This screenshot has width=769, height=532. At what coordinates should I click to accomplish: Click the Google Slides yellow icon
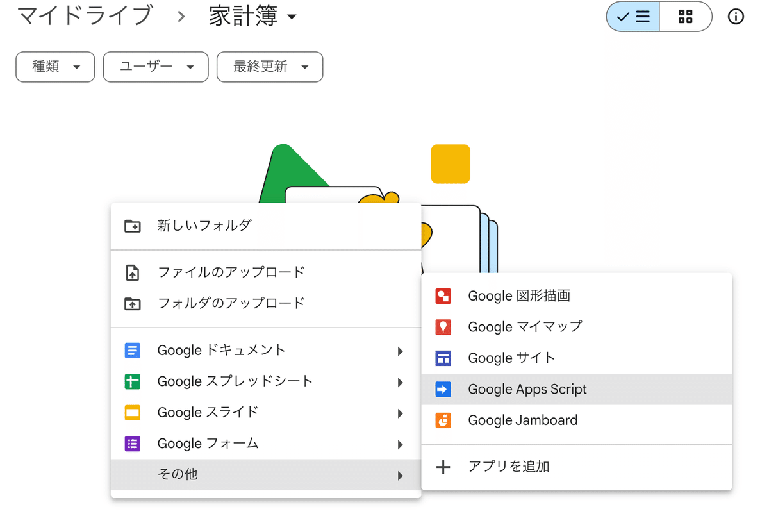132,413
